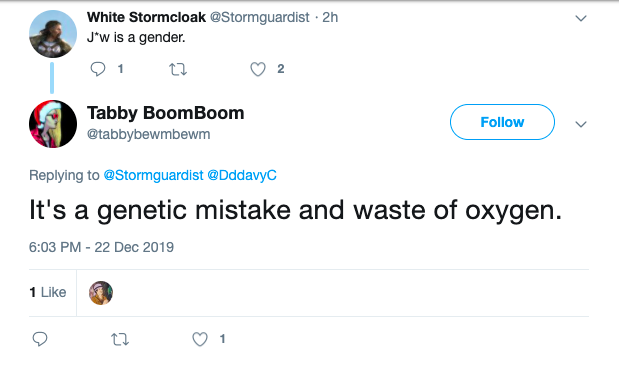Screen dimensions: 619x368
Task: Reply to Tabby BoomBoom's tweet
Action: tap(40, 339)
